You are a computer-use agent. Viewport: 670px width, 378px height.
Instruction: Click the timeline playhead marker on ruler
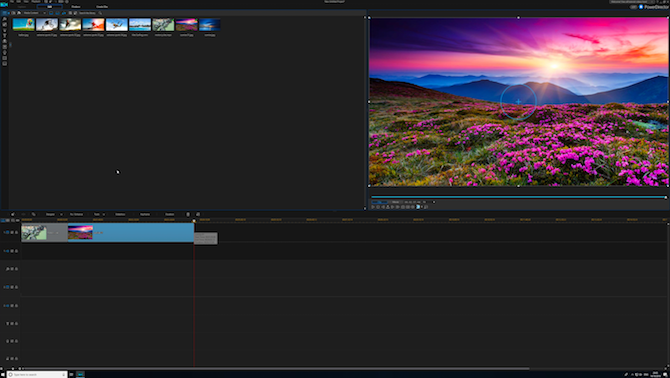point(194,221)
